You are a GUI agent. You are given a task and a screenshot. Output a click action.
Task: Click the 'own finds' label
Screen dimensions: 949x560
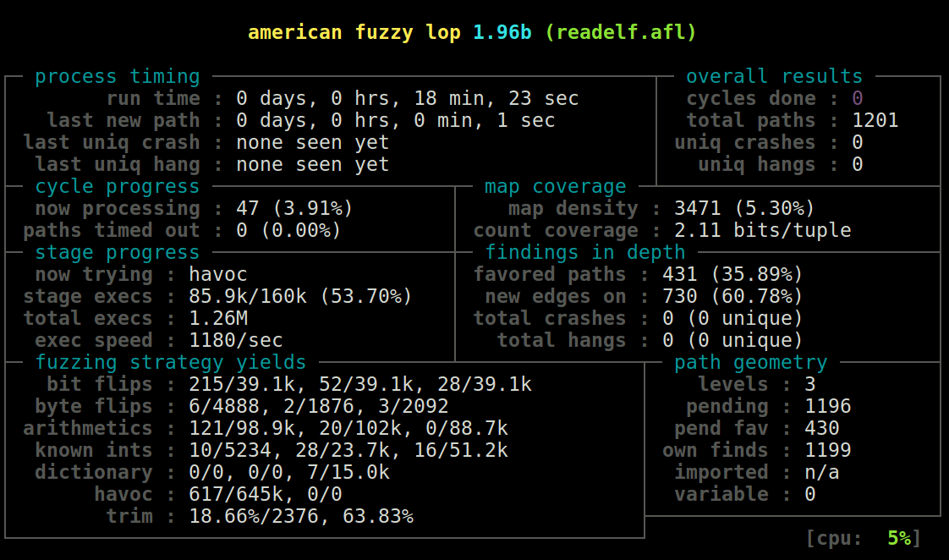(716, 451)
